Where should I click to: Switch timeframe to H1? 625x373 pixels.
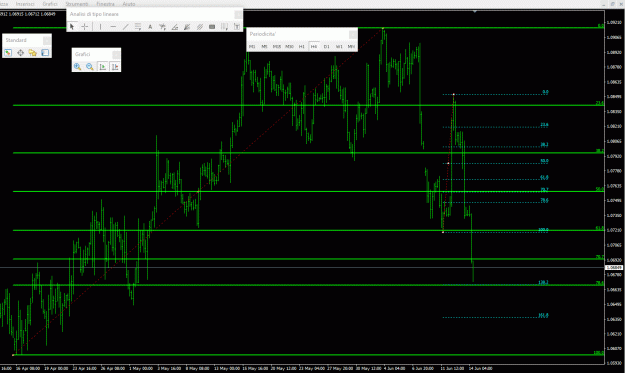pyautogui.click(x=302, y=47)
